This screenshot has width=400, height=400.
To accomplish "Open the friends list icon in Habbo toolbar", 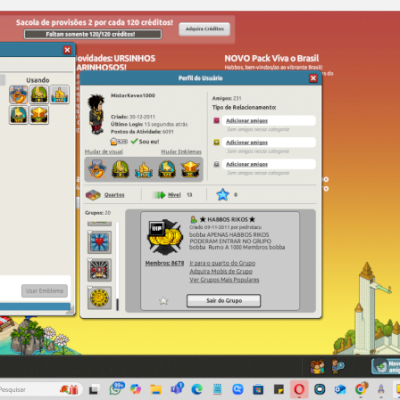I will pos(317,367).
